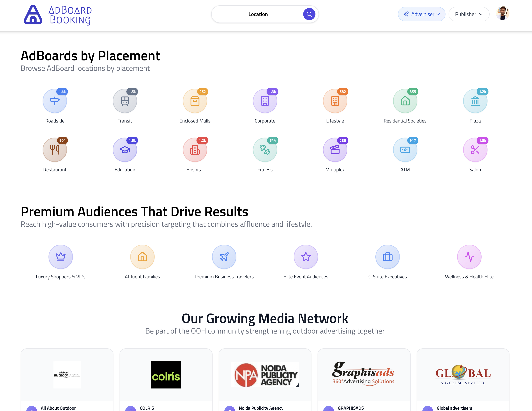This screenshot has height=411, width=532.
Task: Click the Roadside placement signpost icon
Action: click(x=55, y=101)
